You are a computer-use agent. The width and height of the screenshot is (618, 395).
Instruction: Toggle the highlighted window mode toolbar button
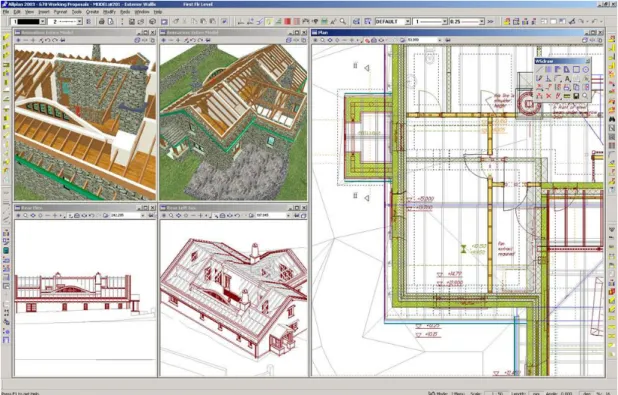pyautogui.click(x=164, y=22)
